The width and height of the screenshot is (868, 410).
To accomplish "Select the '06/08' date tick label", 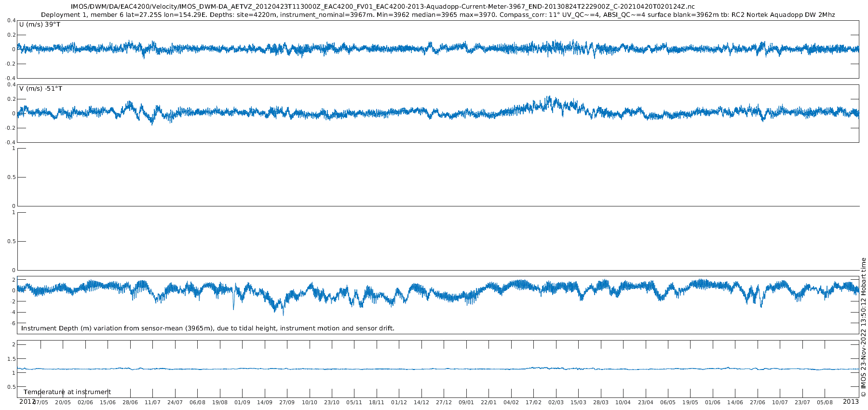I will point(197,402).
